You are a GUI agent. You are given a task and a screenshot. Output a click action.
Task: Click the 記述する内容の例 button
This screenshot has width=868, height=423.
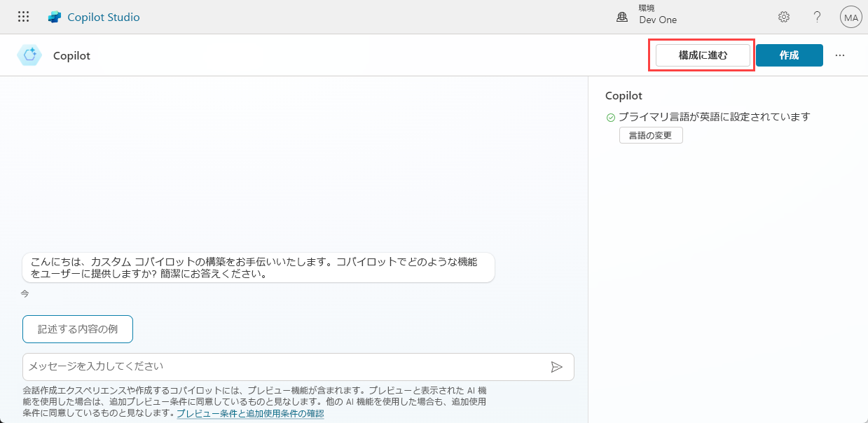78,329
